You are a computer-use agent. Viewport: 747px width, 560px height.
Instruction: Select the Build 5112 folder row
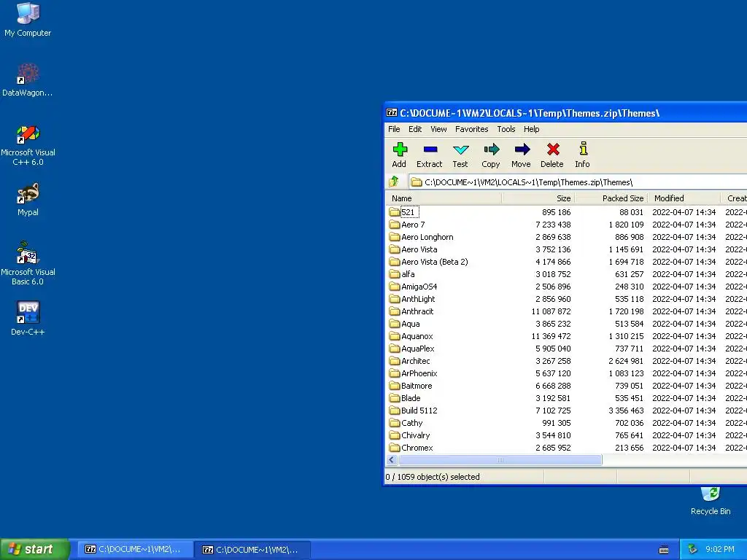pyautogui.click(x=566, y=411)
